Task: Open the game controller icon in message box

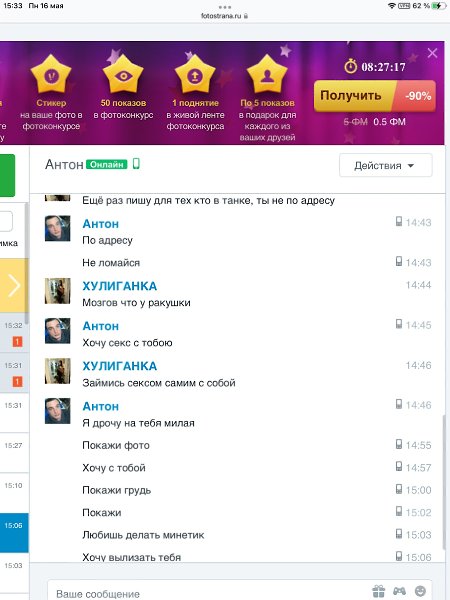Action: [399, 591]
